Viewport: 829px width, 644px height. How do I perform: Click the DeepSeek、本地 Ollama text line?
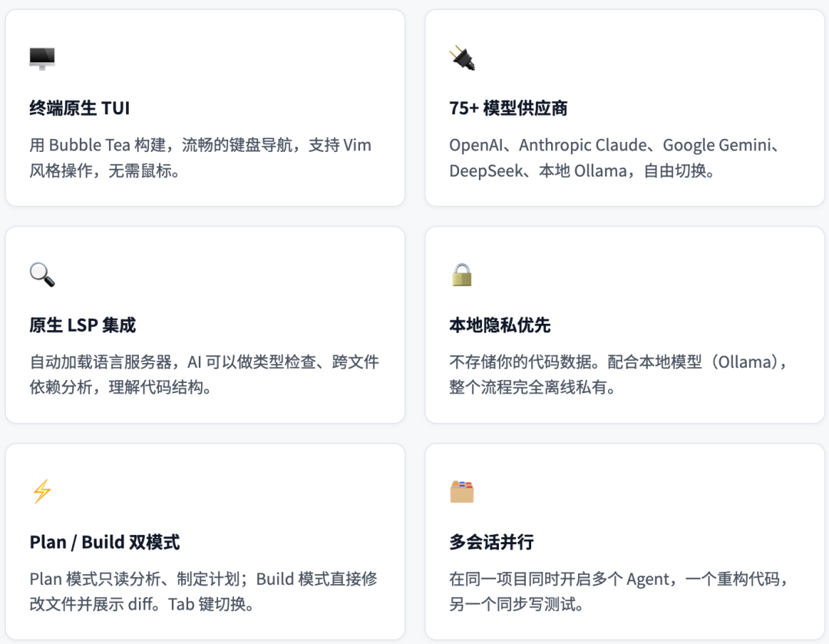(582, 171)
